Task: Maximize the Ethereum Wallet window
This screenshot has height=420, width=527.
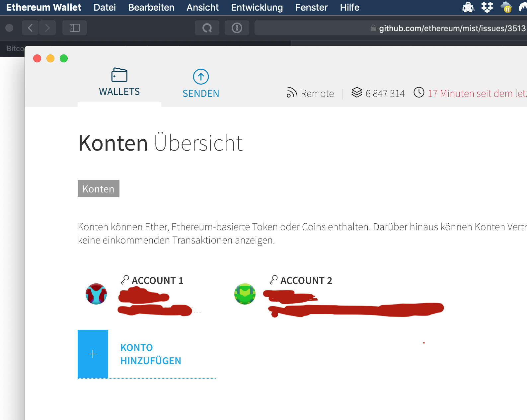Action: (x=64, y=58)
